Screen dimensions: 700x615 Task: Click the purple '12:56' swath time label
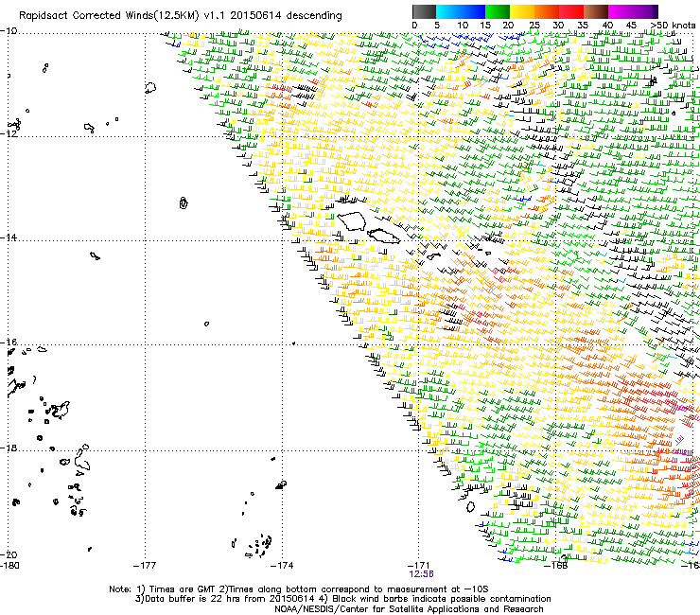(421, 574)
